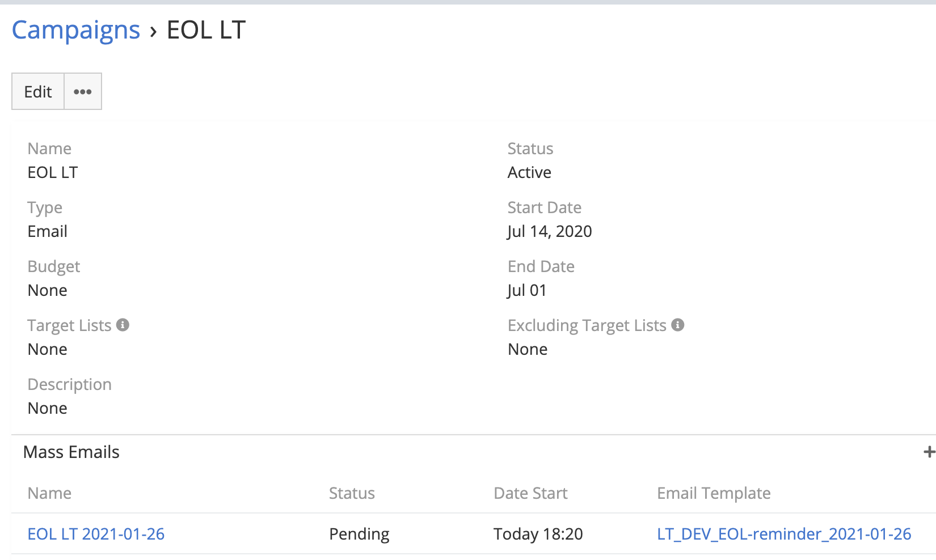Click the Status column header in Mass Emails

click(352, 493)
